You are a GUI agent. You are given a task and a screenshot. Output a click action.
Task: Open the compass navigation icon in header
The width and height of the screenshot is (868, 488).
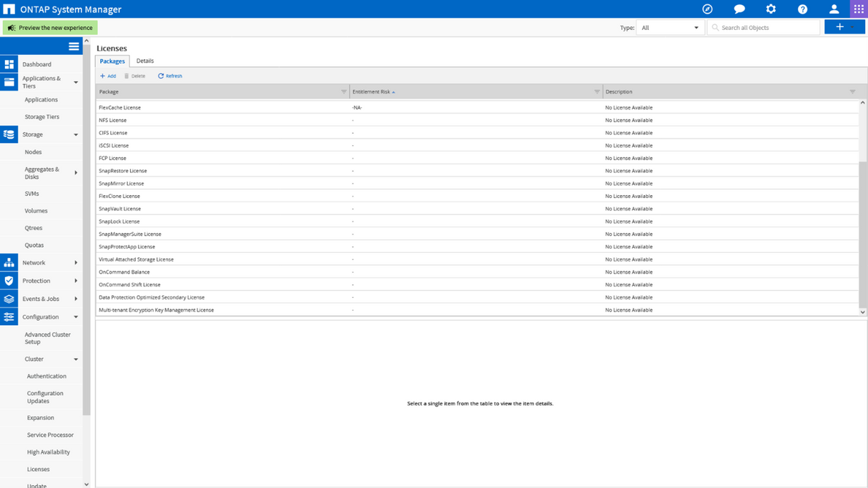tap(707, 9)
